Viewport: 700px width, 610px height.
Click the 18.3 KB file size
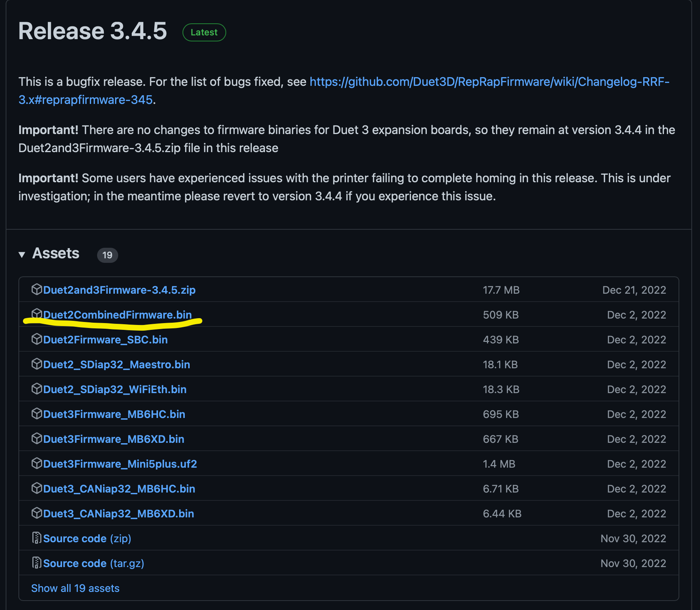tap(501, 389)
